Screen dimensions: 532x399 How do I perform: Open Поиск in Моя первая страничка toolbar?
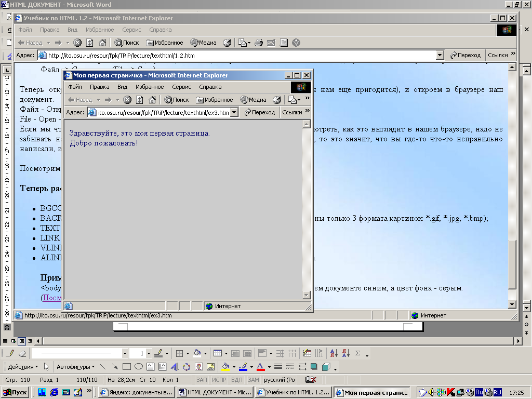click(x=177, y=100)
